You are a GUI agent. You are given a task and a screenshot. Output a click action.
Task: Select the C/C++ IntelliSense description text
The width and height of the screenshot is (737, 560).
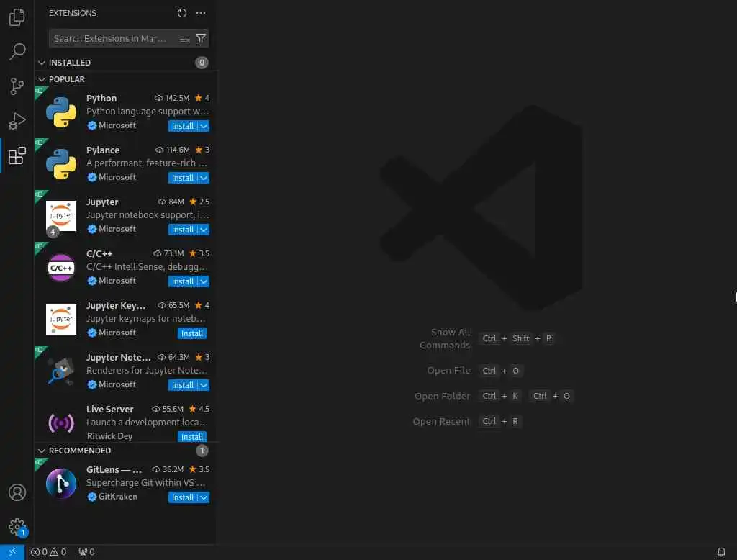(147, 266)
